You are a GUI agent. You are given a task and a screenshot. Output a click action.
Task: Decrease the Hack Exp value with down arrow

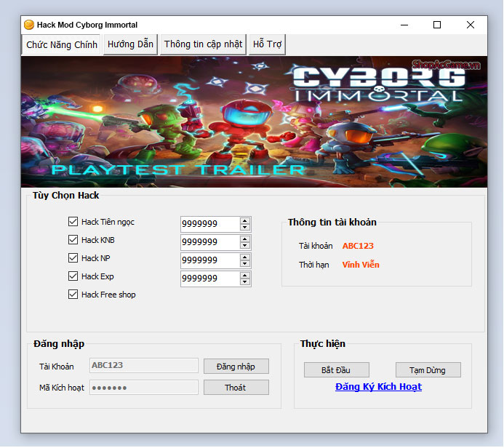point(245,282)
